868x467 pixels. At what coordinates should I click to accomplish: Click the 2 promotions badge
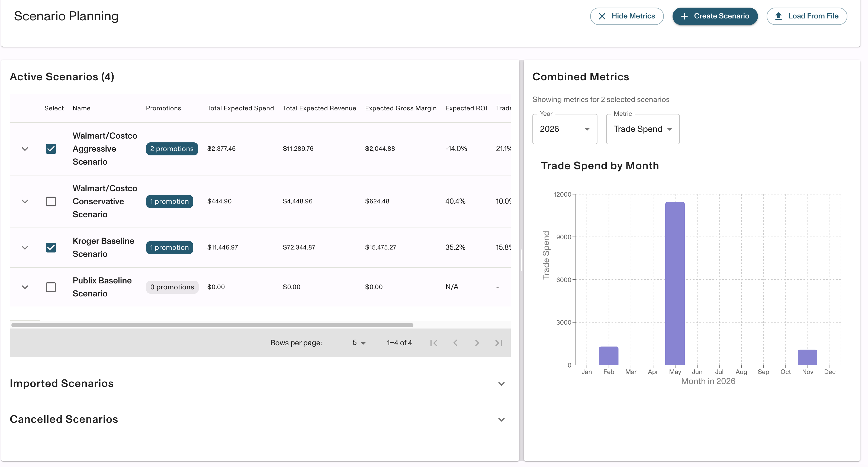pos(172,149)
